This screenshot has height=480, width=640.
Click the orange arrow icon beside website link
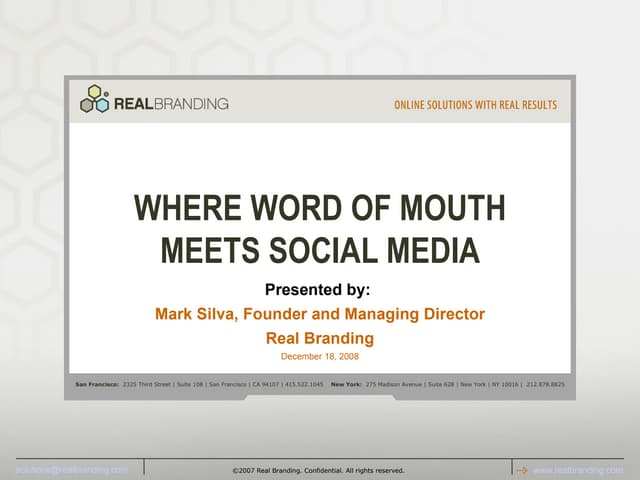(522, 470)
